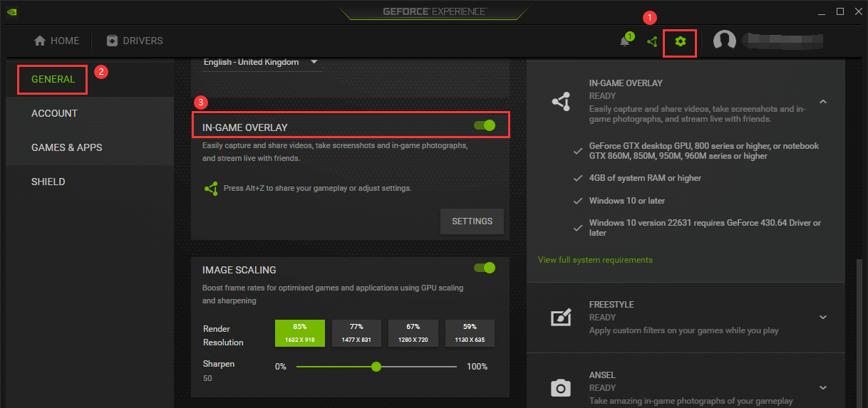Open Shield settings section
The width and height of the screenshot is (868, 408).
[x=48, y=182]
